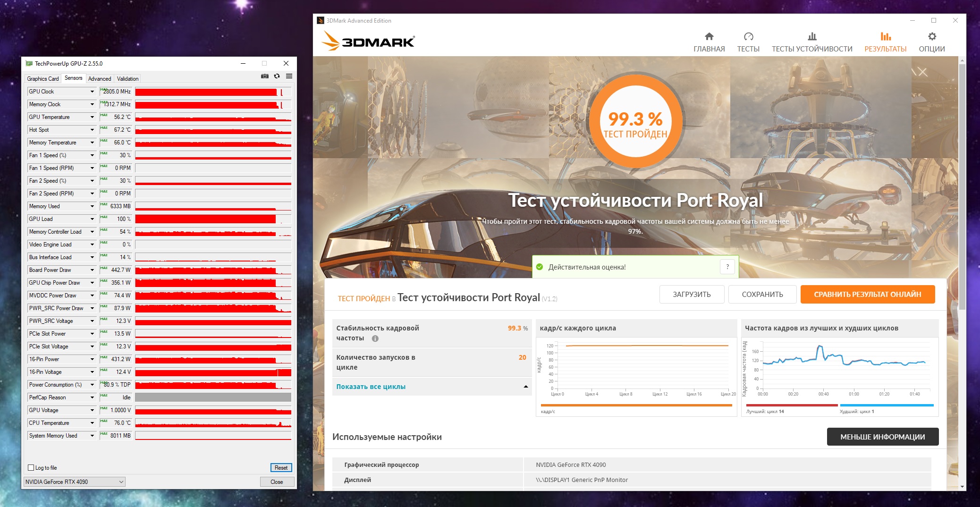The height and width of the screenshot is (507, 980).
Task: Open the Board Power Draw sensor dropdown
Action: [x=92, y=270]
